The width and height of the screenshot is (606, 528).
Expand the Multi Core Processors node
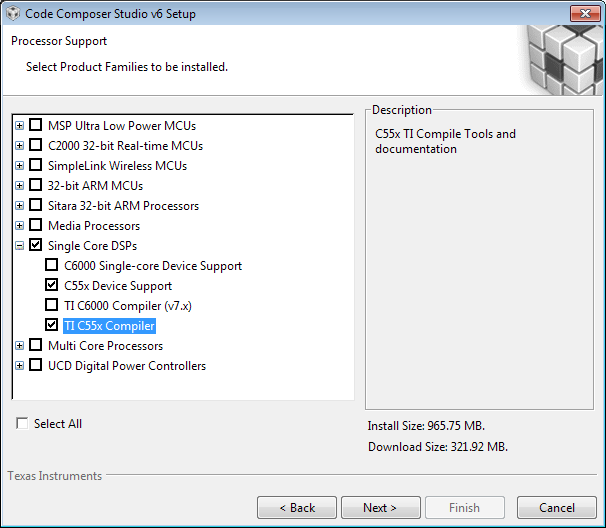[19, 346]
